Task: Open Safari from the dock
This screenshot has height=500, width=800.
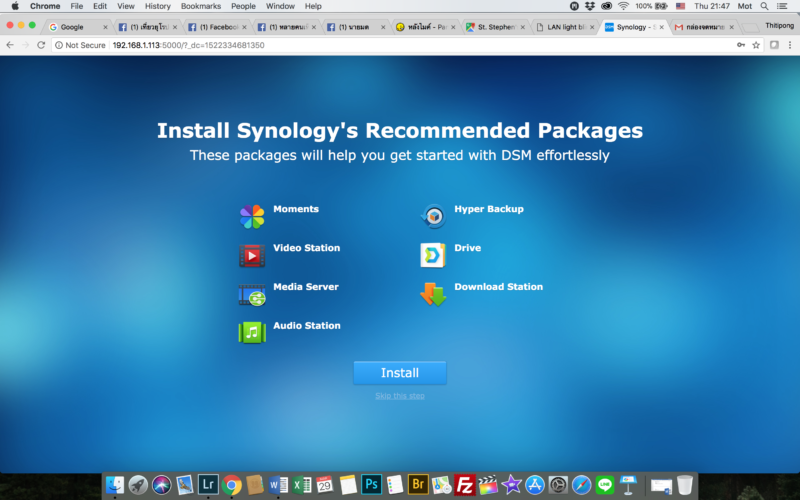Action: pyautogui.click(x=581, y=485)
